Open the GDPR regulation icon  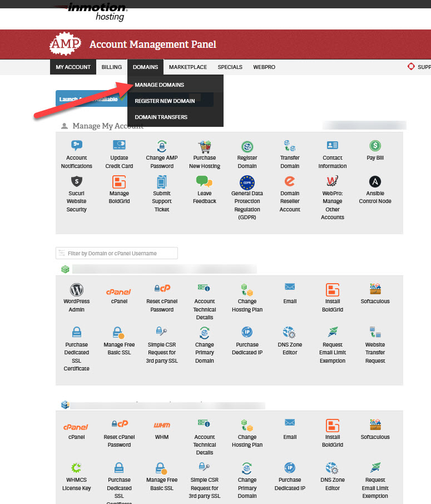(247, 182)
